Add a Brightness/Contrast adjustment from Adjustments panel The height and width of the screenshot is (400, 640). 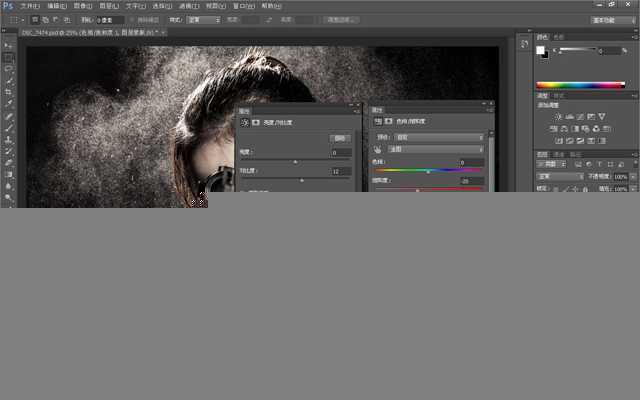pos(558,117)
